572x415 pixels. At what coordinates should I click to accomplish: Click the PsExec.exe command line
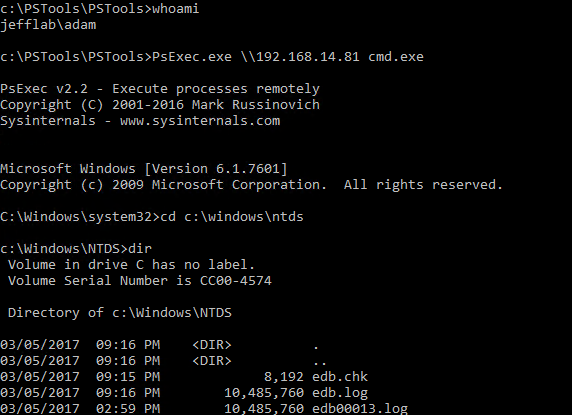[212, 57]
